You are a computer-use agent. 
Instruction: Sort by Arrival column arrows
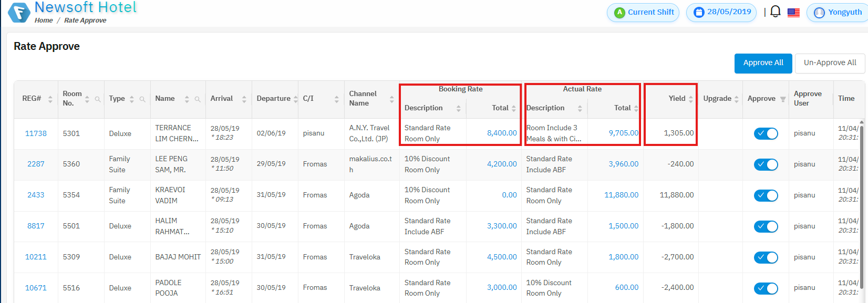point(244,99)
